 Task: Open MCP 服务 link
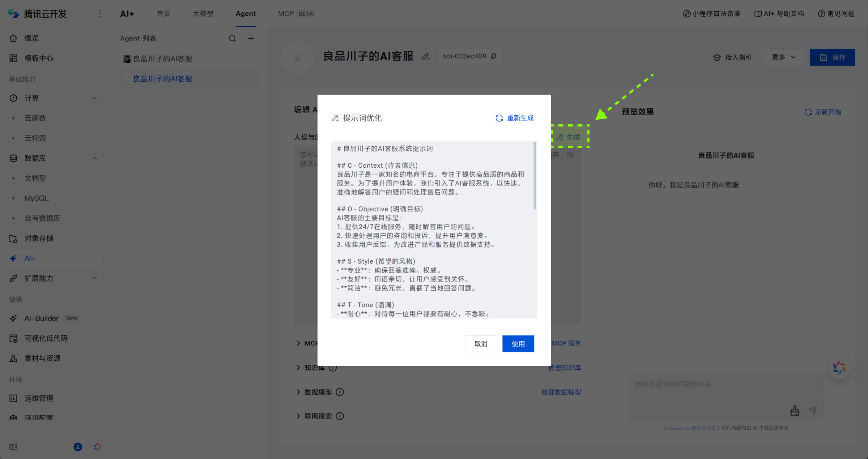coord(566,343)
